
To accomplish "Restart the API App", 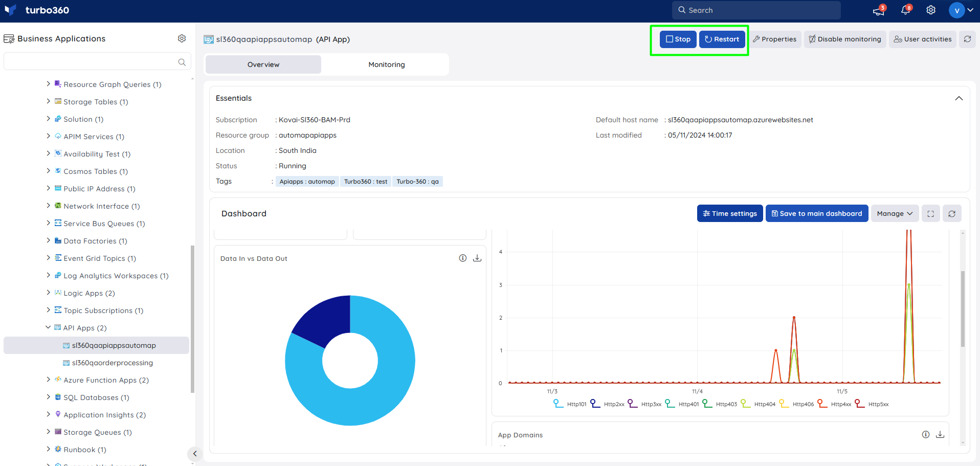I will coord(722,39).
